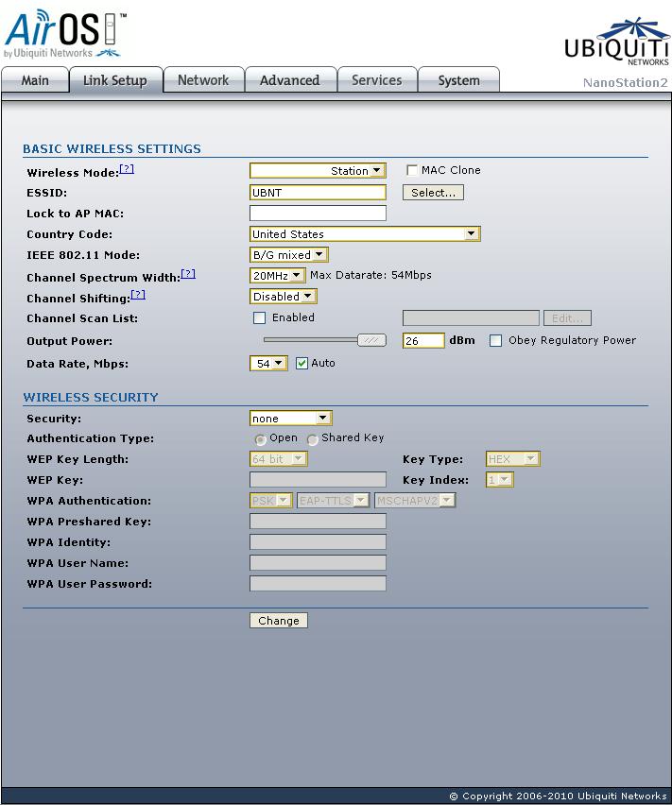Expand the Security type dropdown
Viewport: 672px width, 805px height.
click(290, 419)
